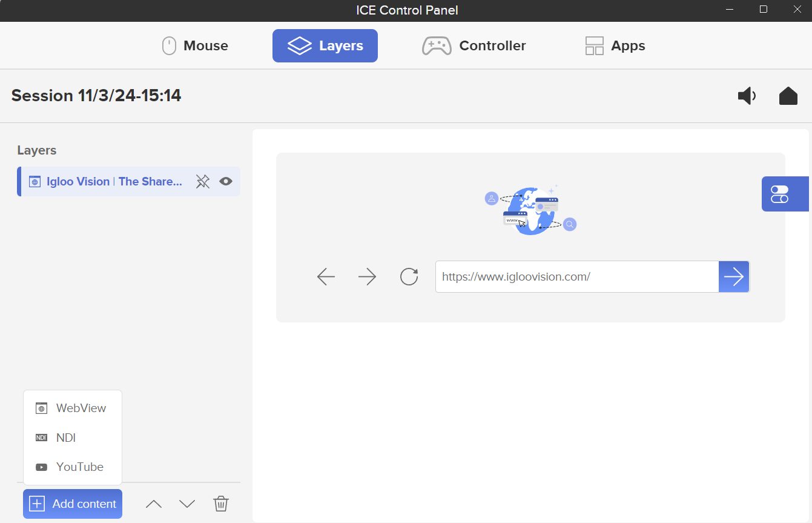Toggle pin on Igloo Vision layer
This screenshot has height=523, width=812.
click(x=203, y=181)
